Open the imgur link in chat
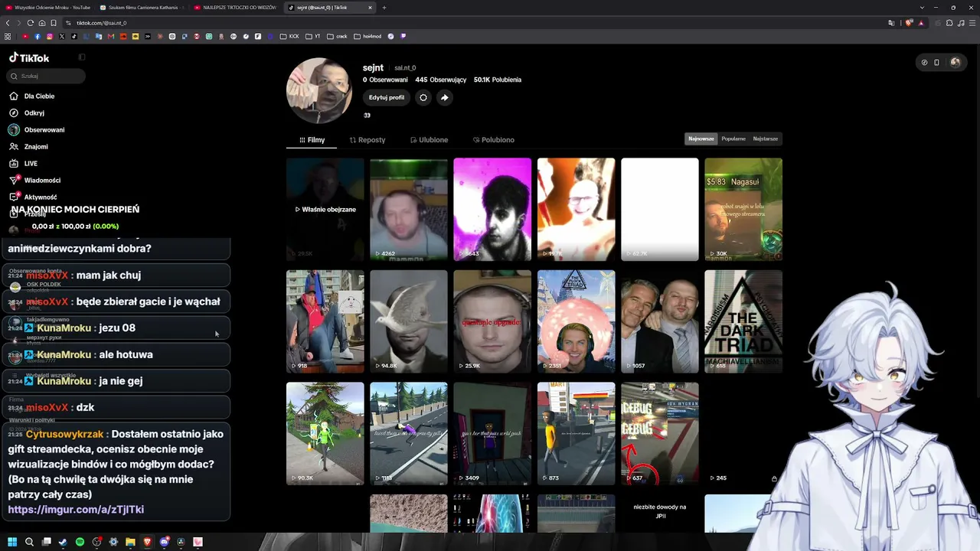 pyautogui.click(x=76, y=510)
